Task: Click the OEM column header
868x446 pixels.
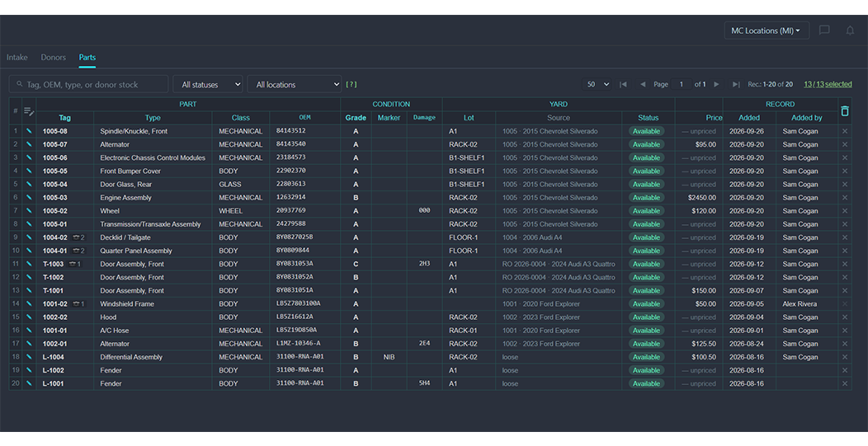Action: [x=305, y=117]
